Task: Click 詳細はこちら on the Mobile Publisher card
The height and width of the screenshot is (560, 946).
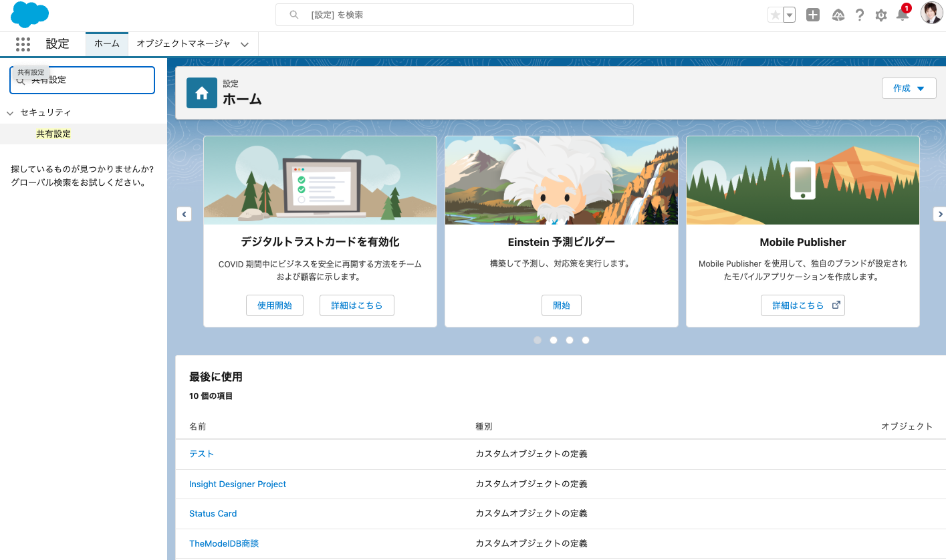Action: tap(803, 305)
